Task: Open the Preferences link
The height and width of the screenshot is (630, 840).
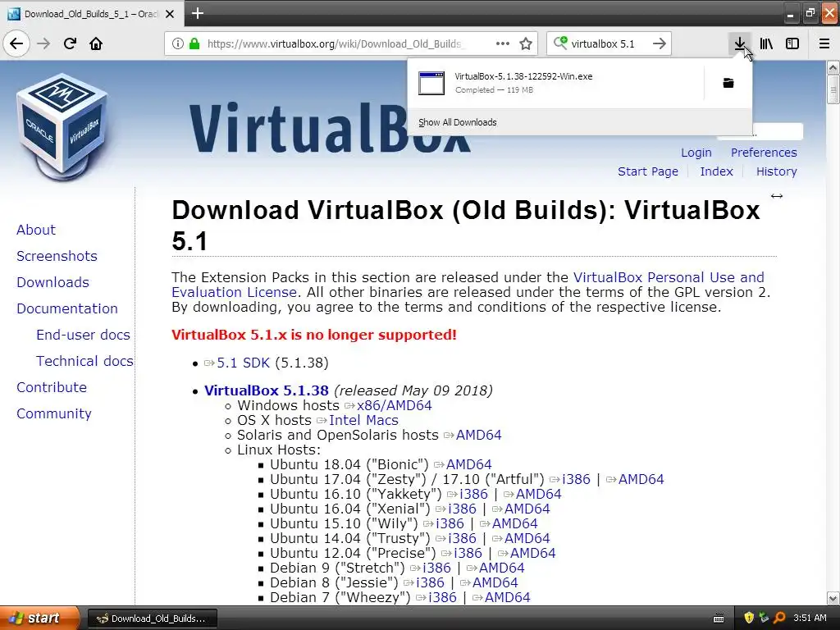Action: coord(764,153)
